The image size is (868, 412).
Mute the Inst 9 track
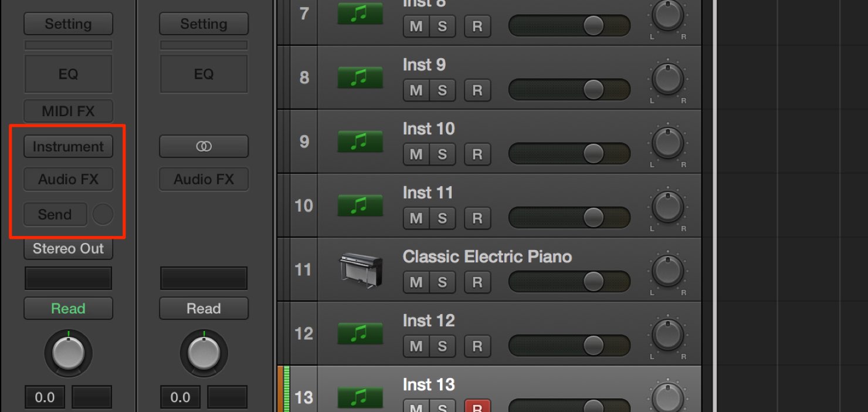[x=416, y=90]
